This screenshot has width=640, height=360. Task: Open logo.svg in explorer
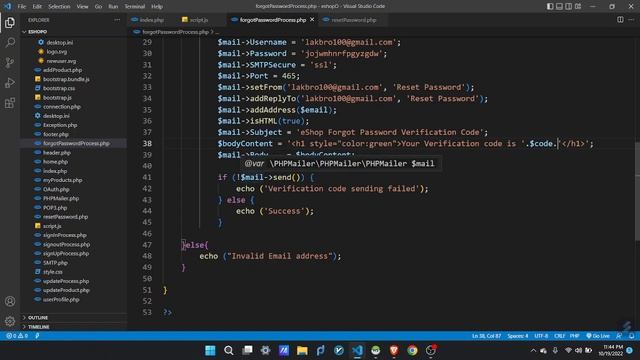pyautogui.click(x=56, y=52)
